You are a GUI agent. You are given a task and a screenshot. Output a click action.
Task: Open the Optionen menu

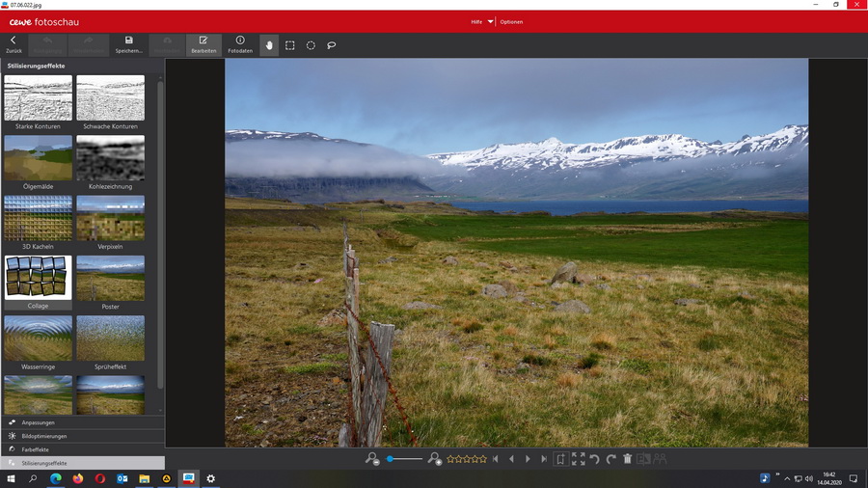[x=511, y=21]
